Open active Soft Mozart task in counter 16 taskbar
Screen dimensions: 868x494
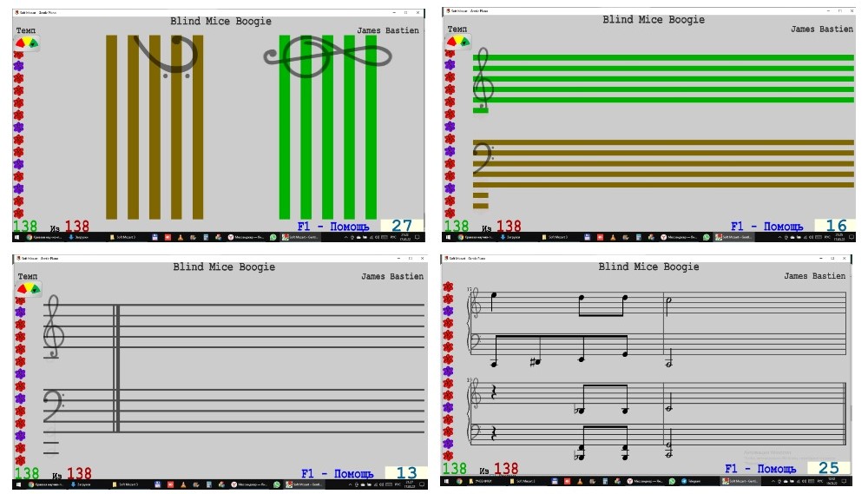pyautogui.click(x=733, y=237)
